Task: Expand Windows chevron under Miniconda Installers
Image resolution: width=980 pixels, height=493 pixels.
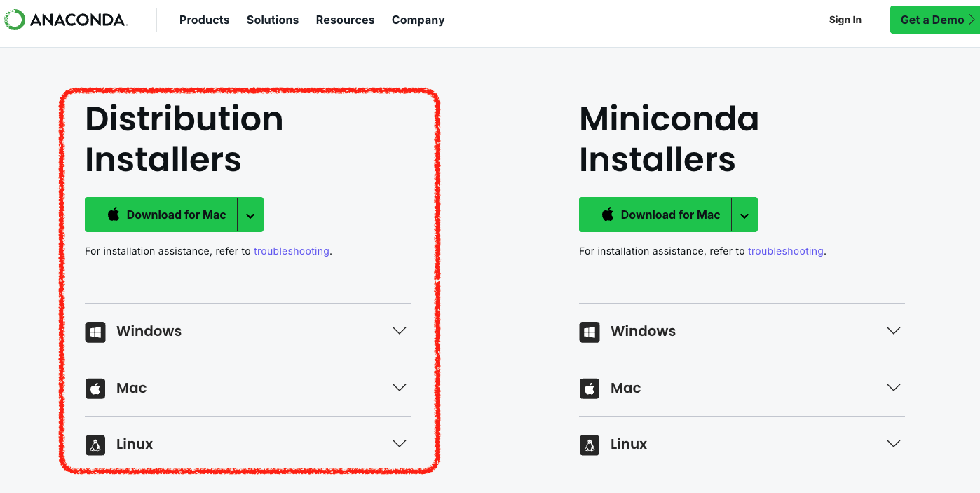Action: click(x=894, y=330)
